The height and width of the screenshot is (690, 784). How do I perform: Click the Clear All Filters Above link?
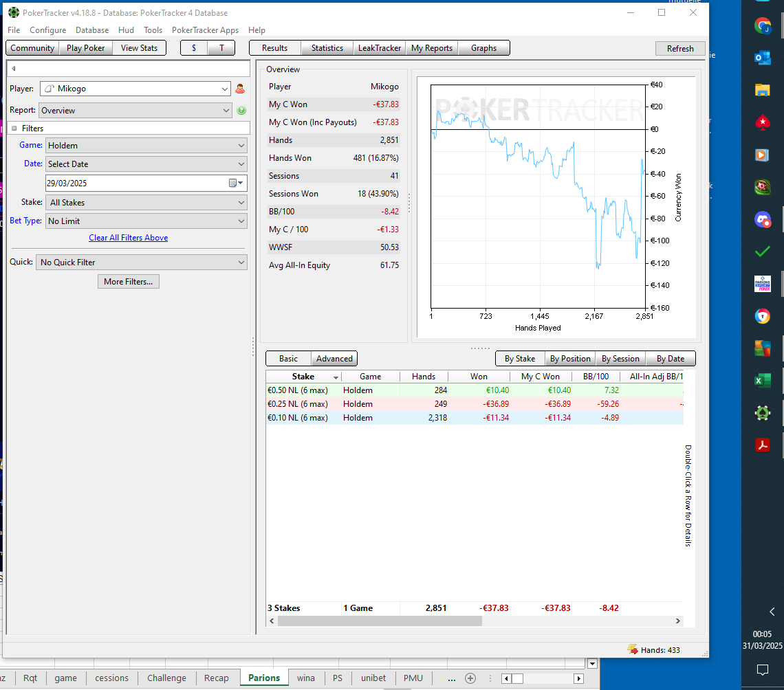[x=129, y=238]
